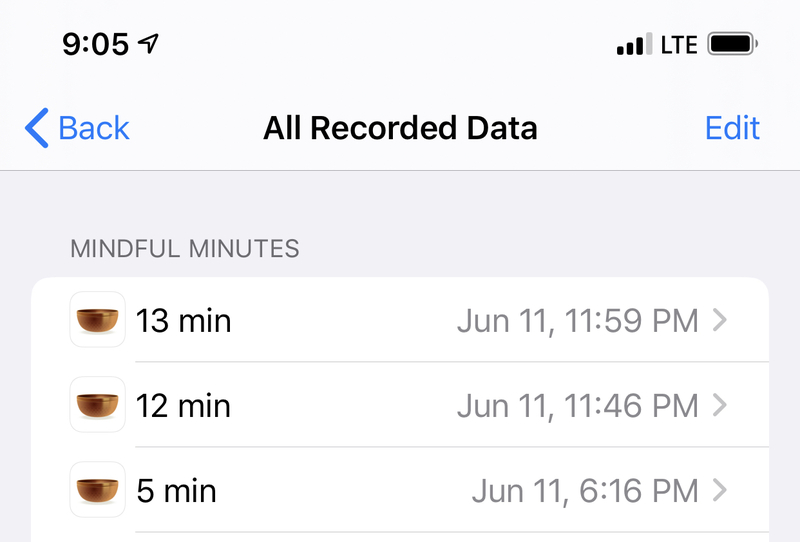Tap the location arrow in status bar

click(x=148, y=43)
